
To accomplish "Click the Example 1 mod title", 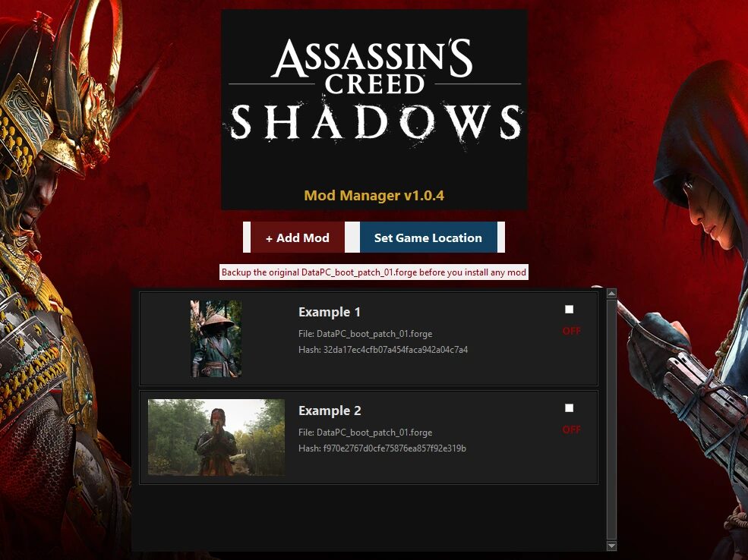I will [329, 312].
